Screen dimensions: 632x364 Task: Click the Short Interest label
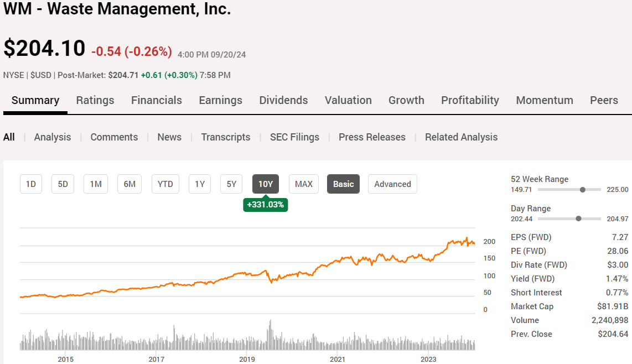click(x=536, y=292)
